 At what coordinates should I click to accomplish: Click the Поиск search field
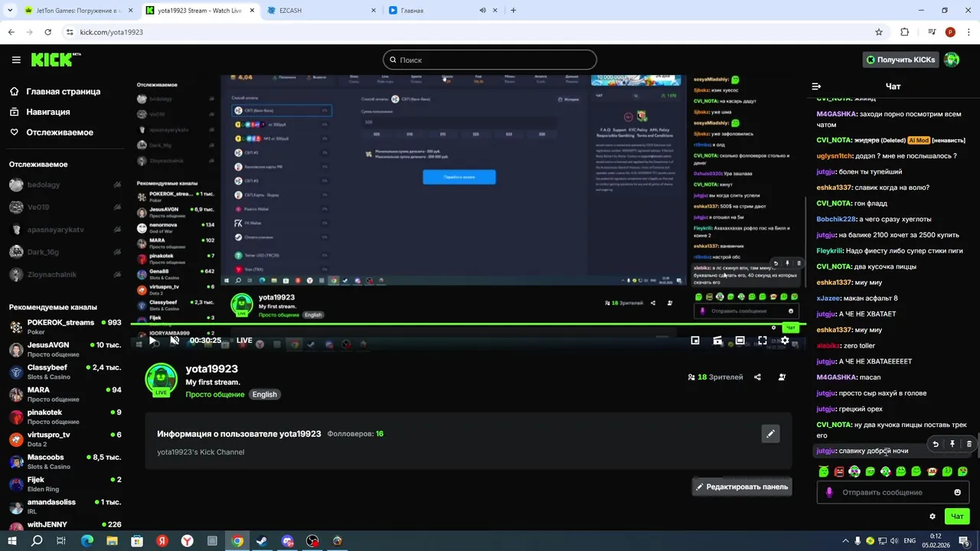click(x=490, y=60)
